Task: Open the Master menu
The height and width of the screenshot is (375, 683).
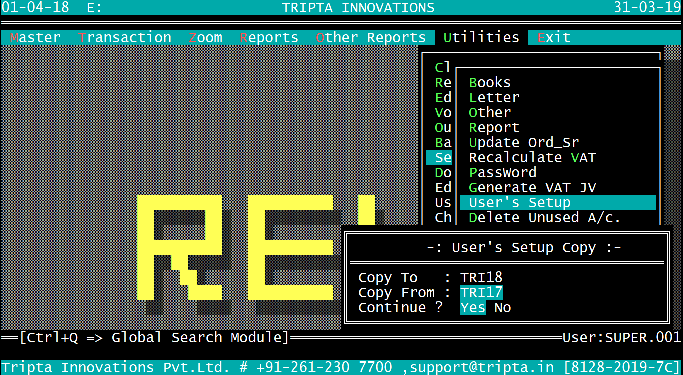Action: [x=35, y=37]
